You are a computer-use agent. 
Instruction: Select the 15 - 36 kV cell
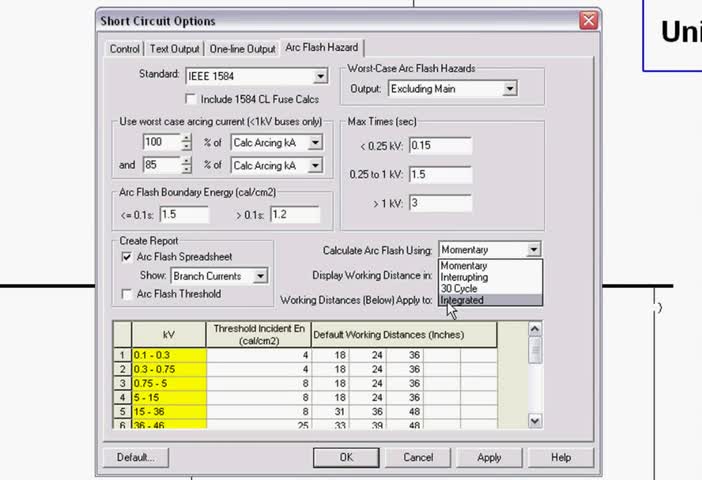point(169,411)
